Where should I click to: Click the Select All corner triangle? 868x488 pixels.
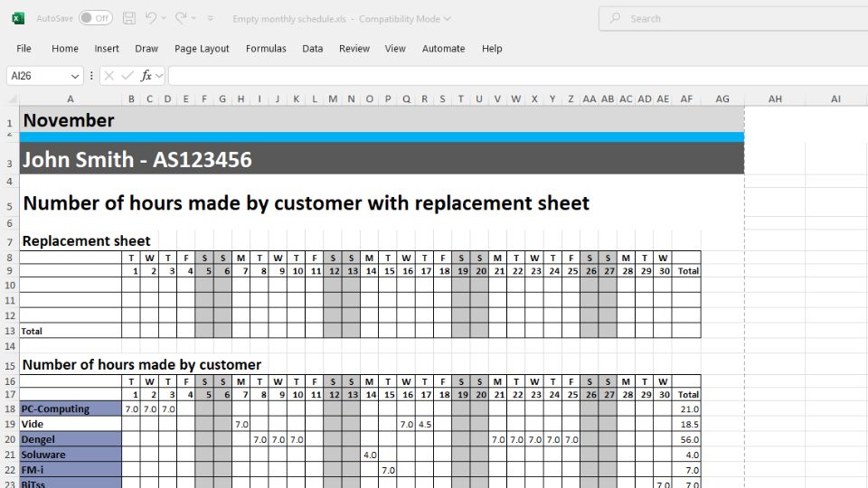tap(10, 99)
